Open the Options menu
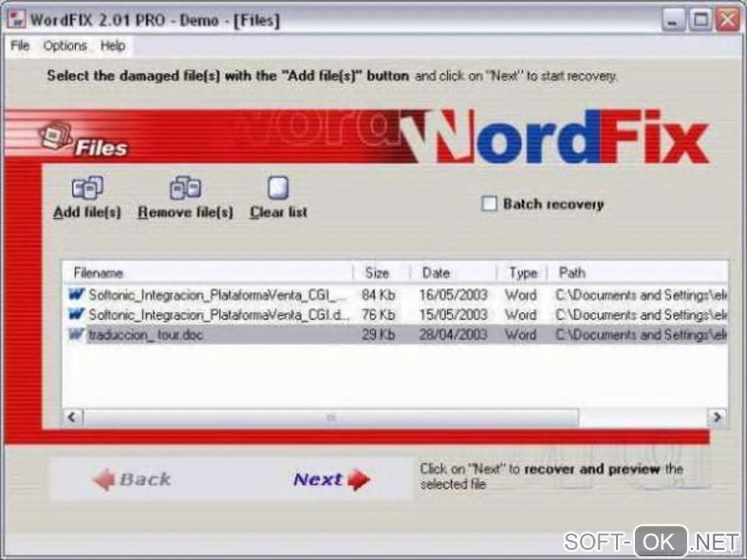747x560 pixels. point(65,45)
